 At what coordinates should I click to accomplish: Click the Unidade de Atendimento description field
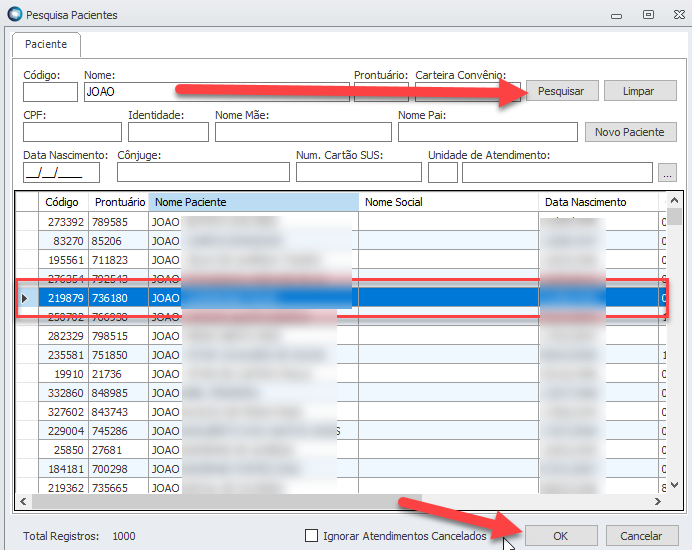click(557, 173)
